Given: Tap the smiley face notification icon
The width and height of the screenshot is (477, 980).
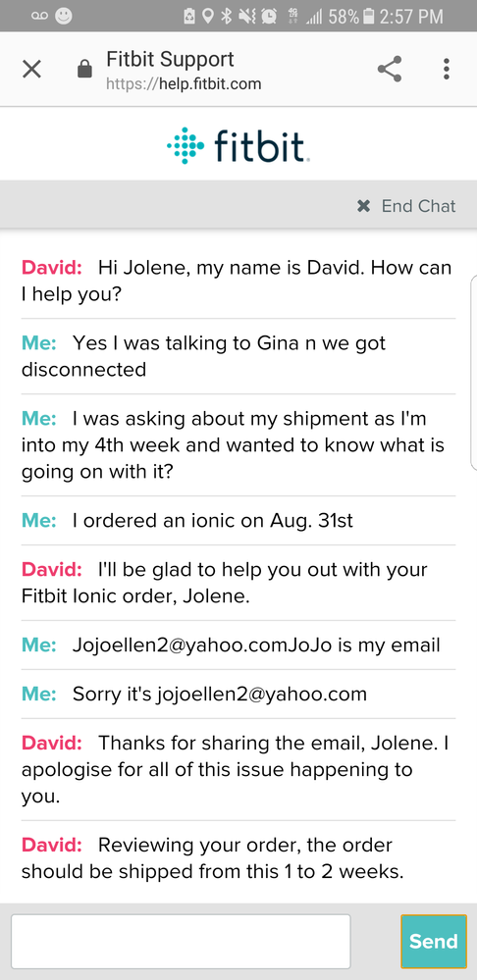Looking at the screenshot, I should pyautogui.click(x=63, y=16).
